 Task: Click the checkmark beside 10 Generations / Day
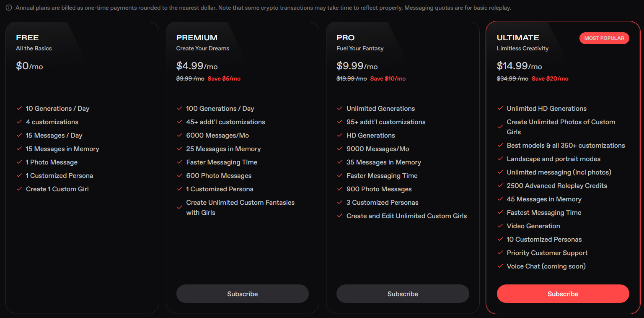tap(19, 108)
